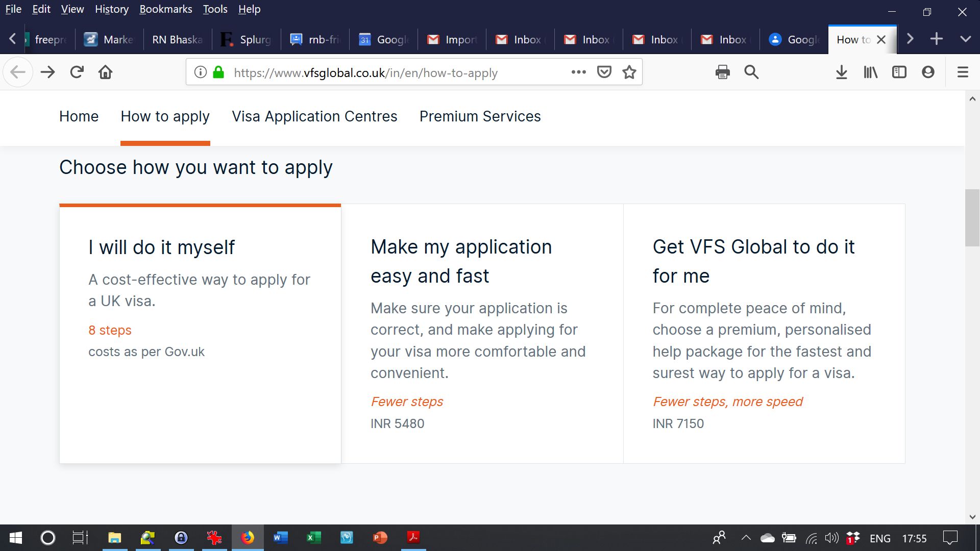
Task: Go to the Home navigation link
Action: tap(79, 116)
